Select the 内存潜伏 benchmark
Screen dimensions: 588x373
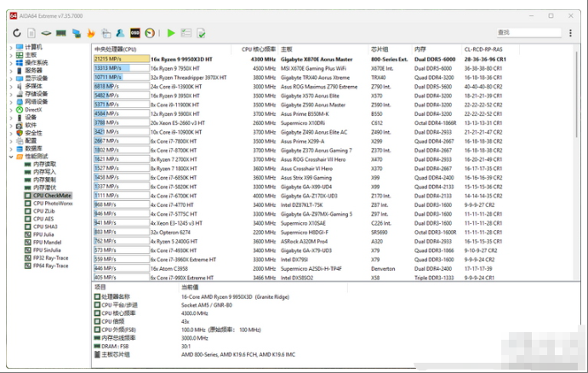coord(44,187)
